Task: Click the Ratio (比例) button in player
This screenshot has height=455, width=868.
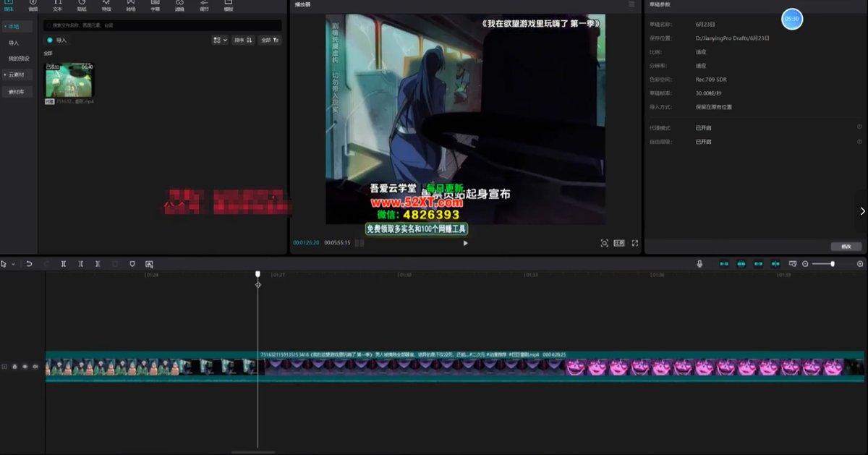Action: click(x=619, y=243)
